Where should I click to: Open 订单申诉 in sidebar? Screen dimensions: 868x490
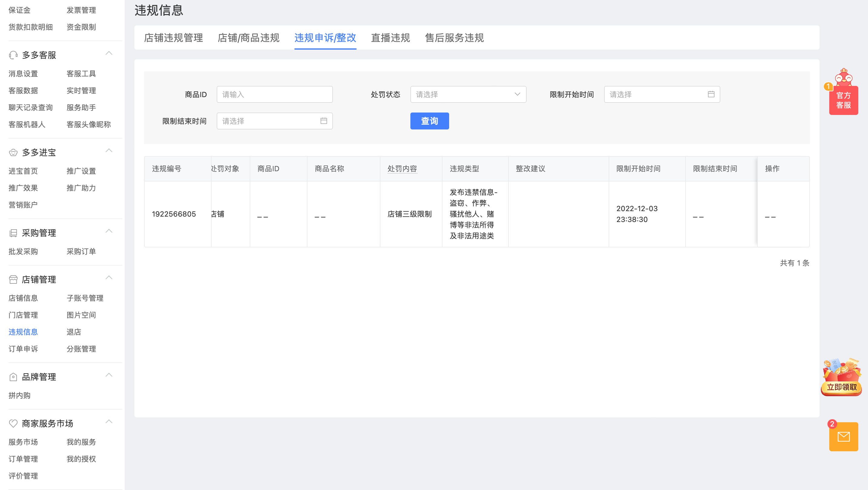tap(23, 349)
